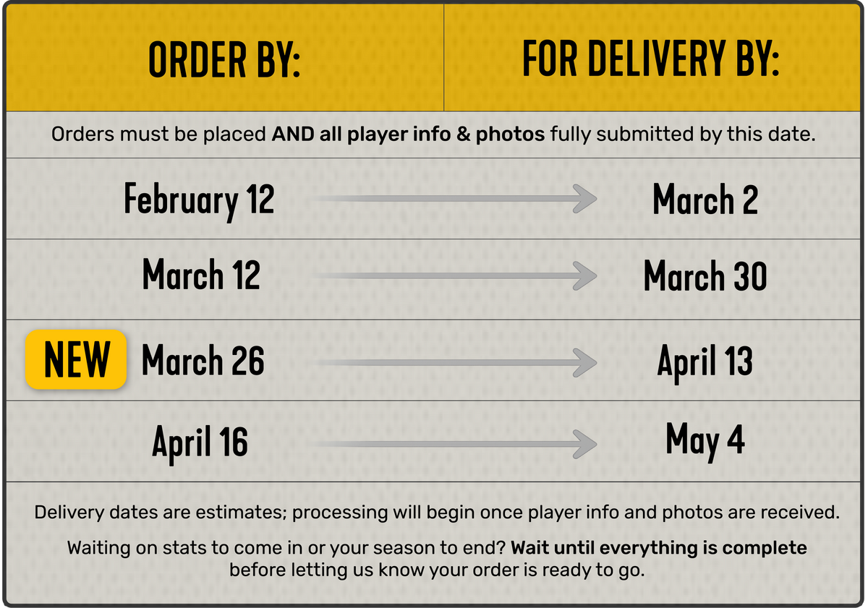This screenshot has width=868, height=608.
Task: Pick the April 16 order date
Action: click(200, 442)
